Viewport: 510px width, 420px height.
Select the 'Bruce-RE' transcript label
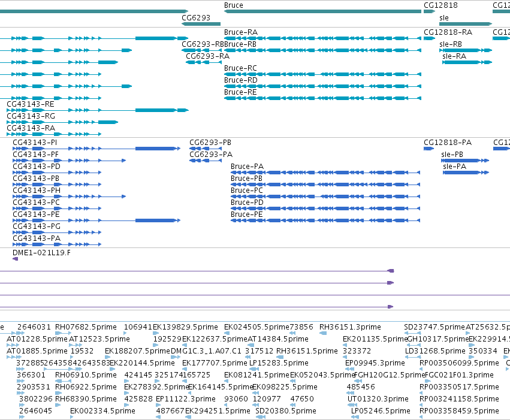click(240, 92)
